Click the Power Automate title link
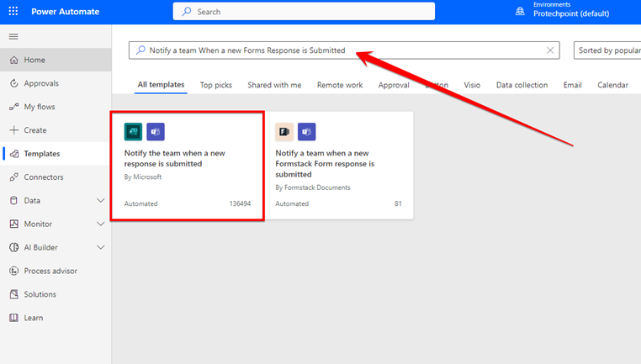This screenshot has height=364, width=641. tap(66, 12)
